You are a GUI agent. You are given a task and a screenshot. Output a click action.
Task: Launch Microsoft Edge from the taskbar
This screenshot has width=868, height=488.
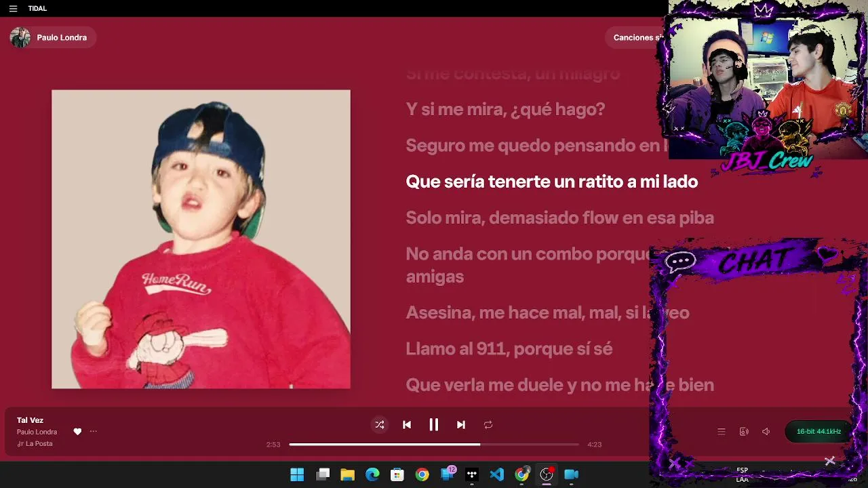pos(373,474)
